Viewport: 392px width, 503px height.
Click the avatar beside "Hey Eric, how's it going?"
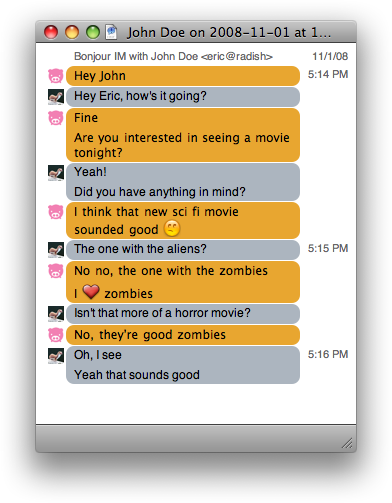pos(56,97)
